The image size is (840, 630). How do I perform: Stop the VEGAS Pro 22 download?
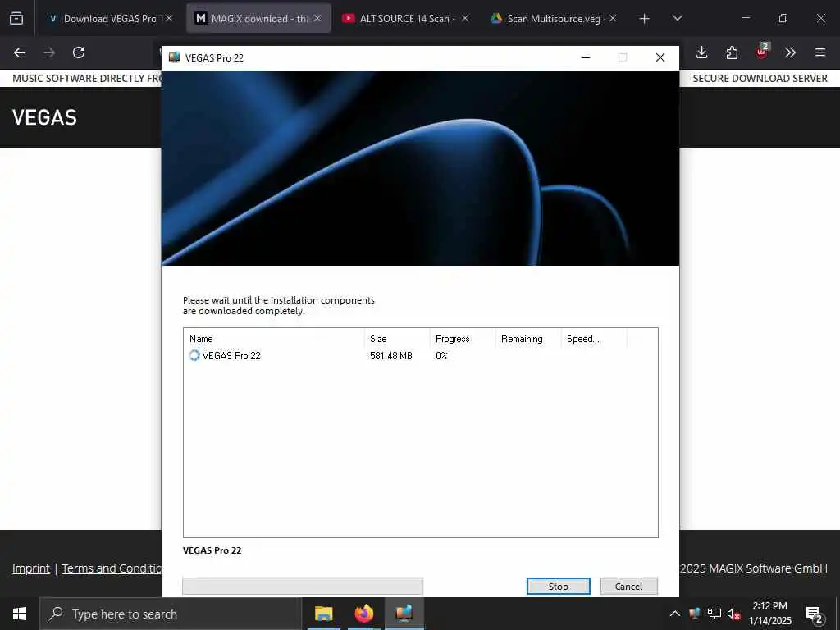pyautogui.click(x=558, y=586)
